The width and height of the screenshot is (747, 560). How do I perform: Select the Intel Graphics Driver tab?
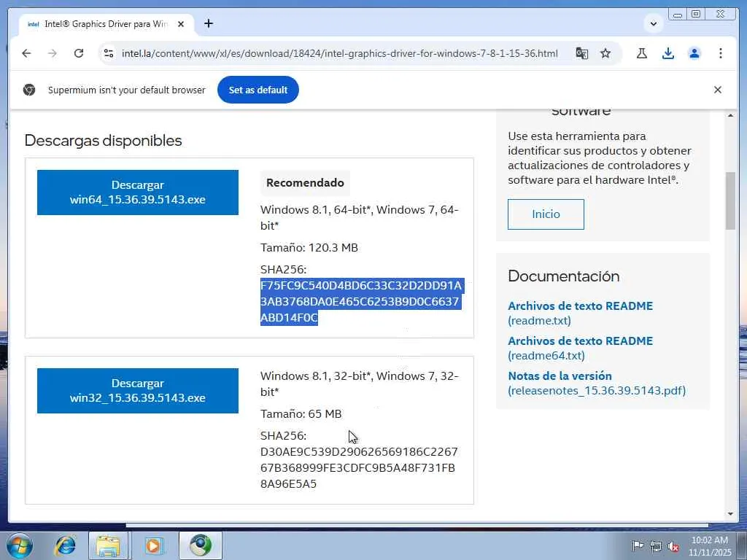click(106, 24)
